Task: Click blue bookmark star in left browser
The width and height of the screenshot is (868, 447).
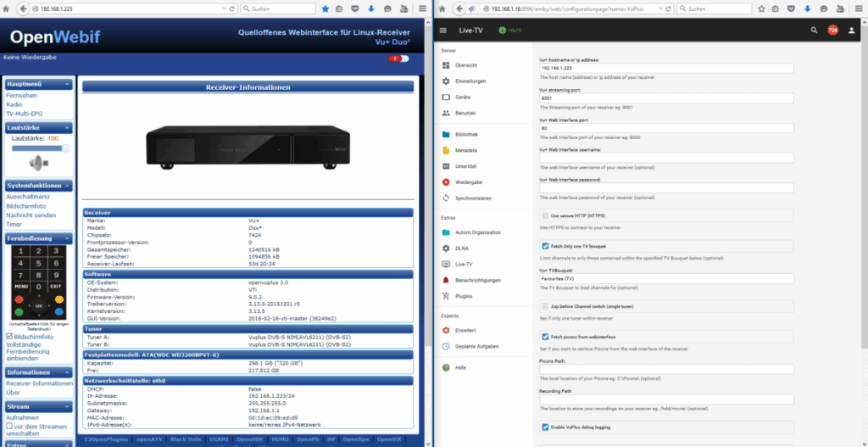Action: [325, 9]
